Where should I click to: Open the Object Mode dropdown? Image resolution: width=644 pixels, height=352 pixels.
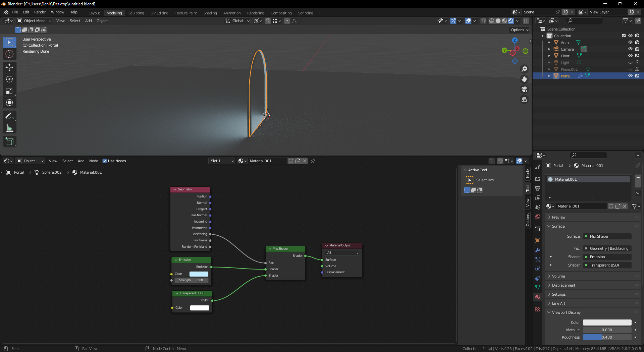pos(34,21)
